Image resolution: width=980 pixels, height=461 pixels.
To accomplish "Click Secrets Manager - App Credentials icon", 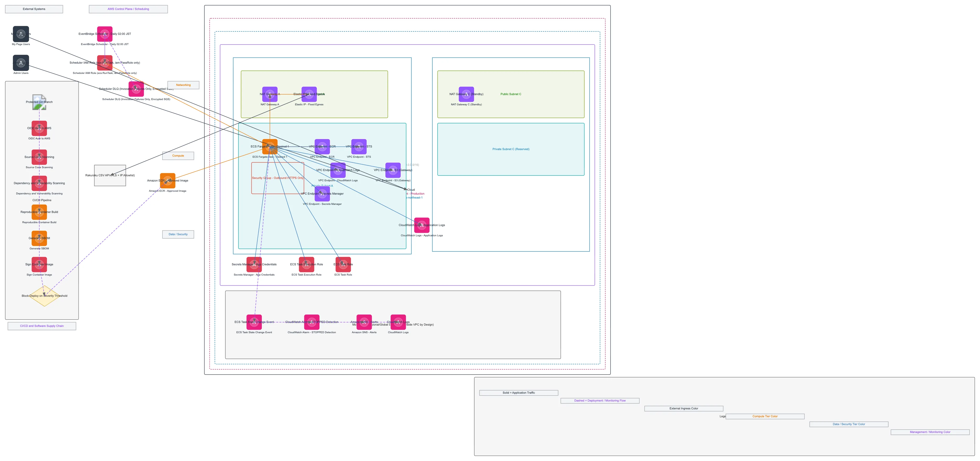I will pos(254,264).
